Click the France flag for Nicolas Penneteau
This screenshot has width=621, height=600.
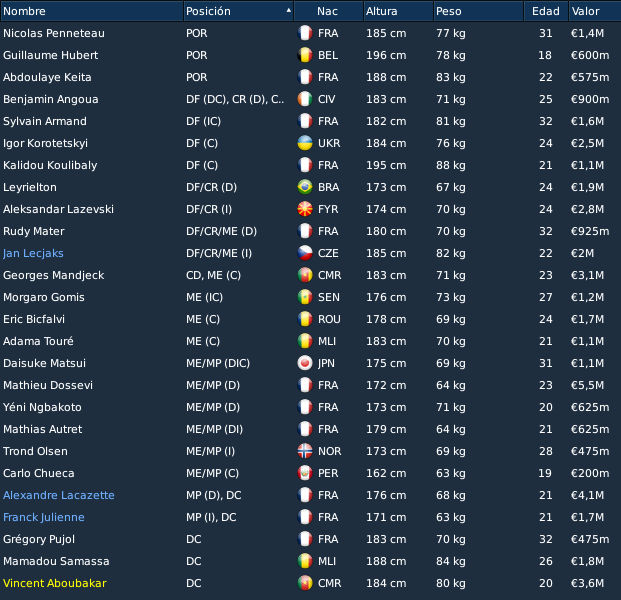pos(305,33)
